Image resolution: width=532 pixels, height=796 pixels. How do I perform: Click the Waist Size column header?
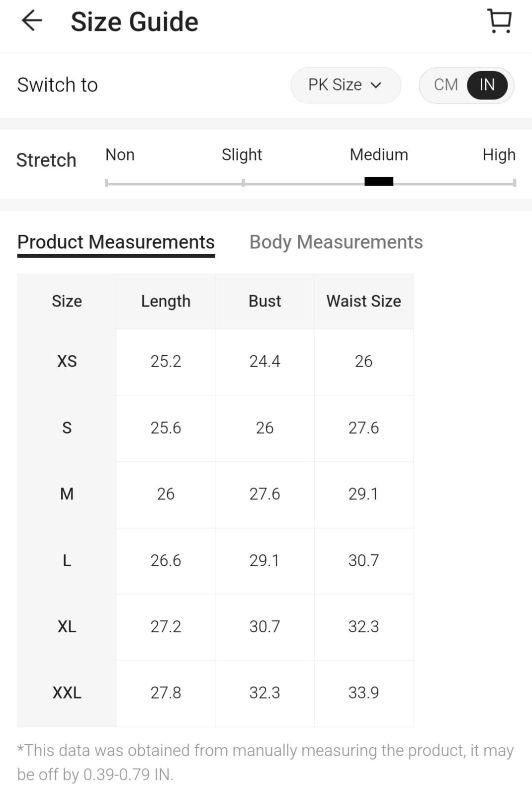[363, 301]
